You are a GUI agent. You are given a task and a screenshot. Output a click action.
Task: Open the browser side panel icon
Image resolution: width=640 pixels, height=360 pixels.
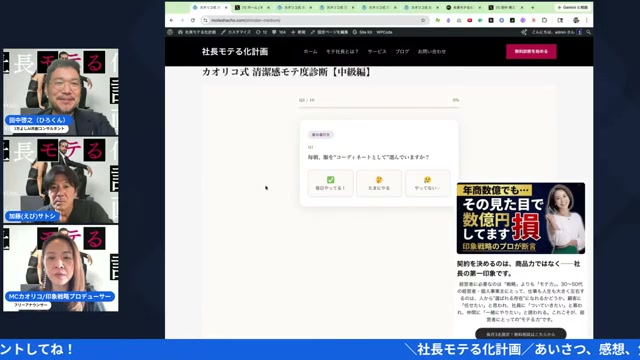click(x=560, y=20)
